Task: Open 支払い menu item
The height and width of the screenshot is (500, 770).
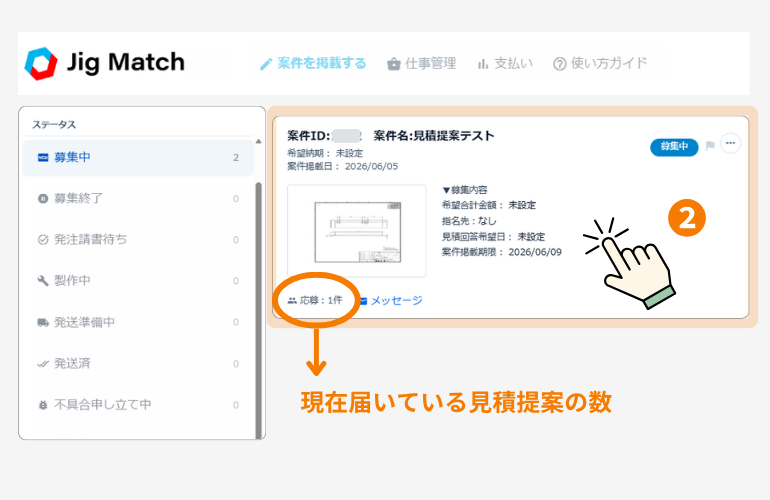Action: coord(505,63)
